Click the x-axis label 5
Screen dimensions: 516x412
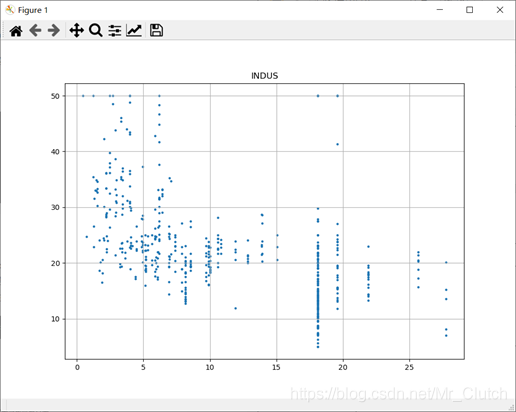point(143,367)
